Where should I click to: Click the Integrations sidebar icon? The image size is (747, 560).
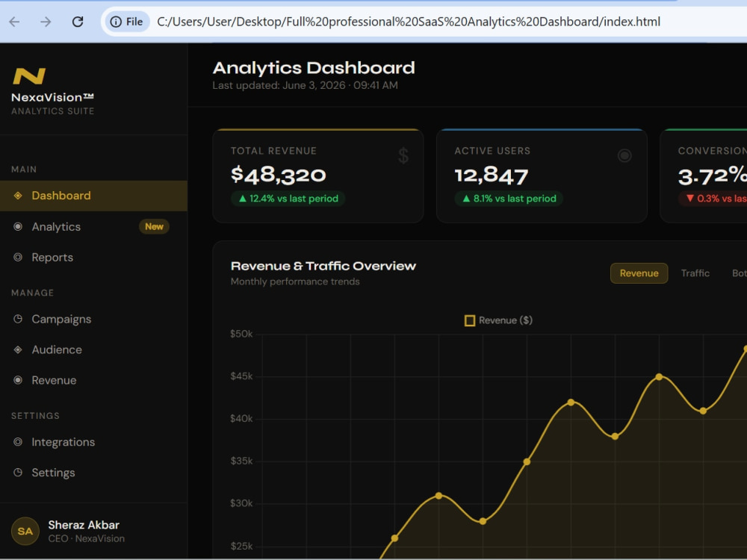tap(18, 442)
